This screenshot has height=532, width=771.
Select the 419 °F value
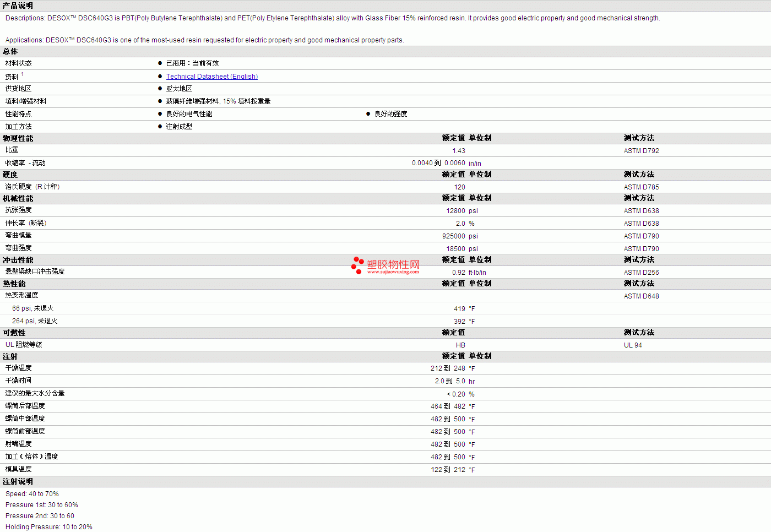(464, 309)
